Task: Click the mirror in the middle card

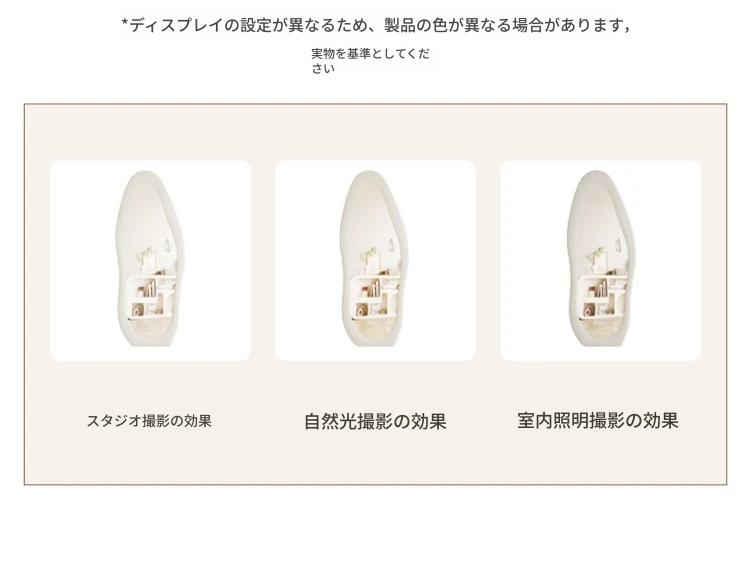Action: pyautogui.click(x=375, y=258)
